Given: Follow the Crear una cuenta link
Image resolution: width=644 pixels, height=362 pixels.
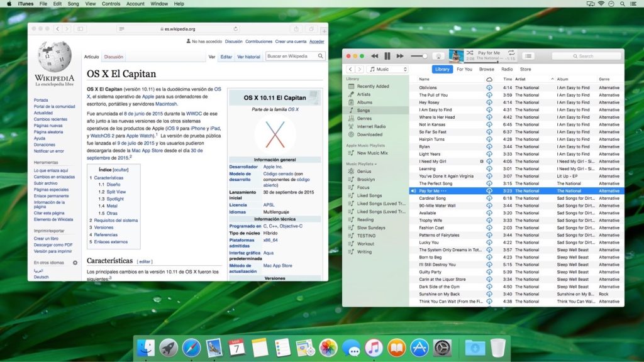Looking at the screenshot, I should pos(291,41).
